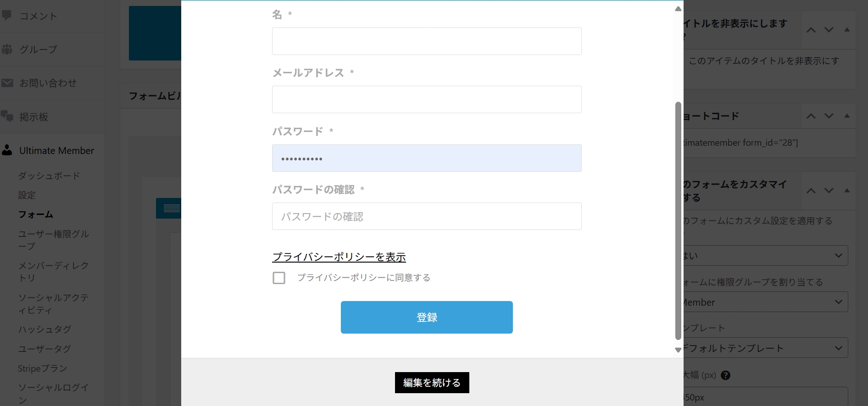
Task: Check プライバシーポリシーに同意する checkbox
Action: (x=279, y=278)
